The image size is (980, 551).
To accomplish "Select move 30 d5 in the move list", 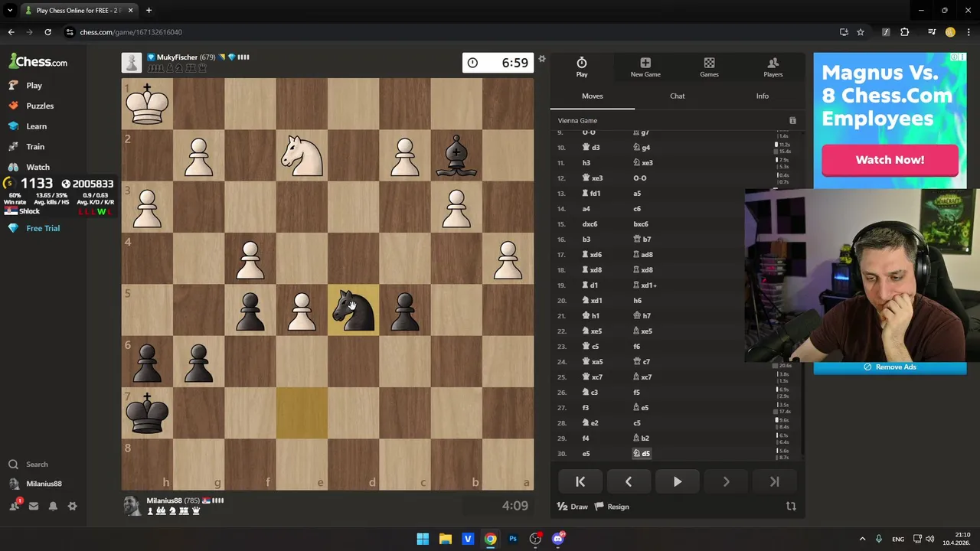I will 642,454.
